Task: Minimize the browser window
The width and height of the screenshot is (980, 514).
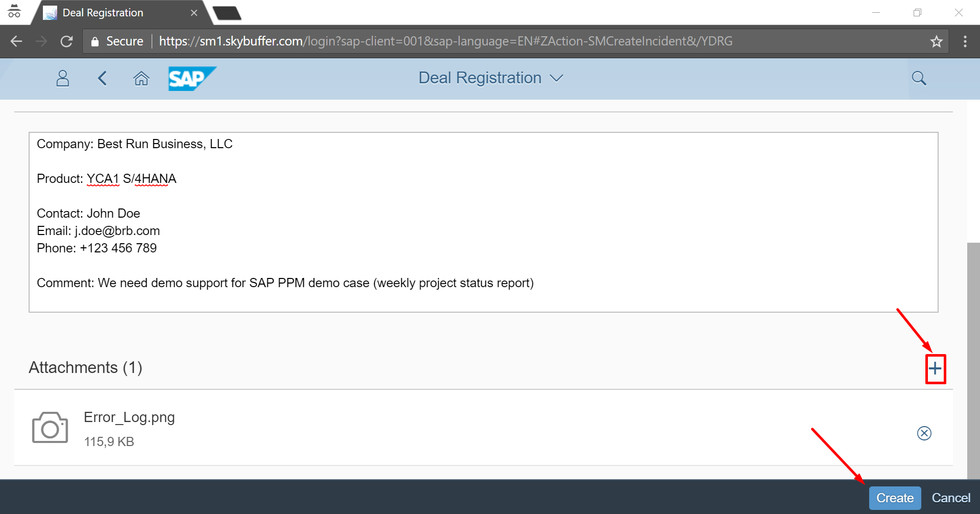Action: [876, 13]
